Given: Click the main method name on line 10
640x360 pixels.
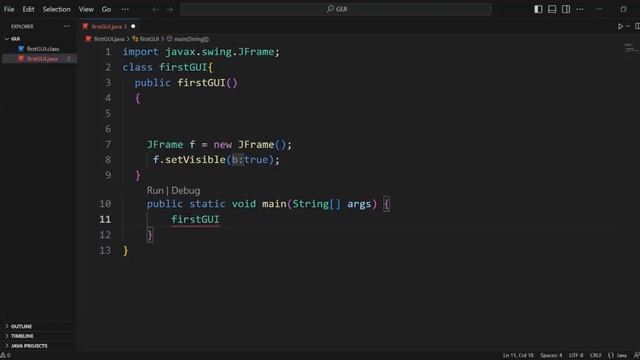Looking at the screenshot, I should pyautogui.click(x=274, y=204).
